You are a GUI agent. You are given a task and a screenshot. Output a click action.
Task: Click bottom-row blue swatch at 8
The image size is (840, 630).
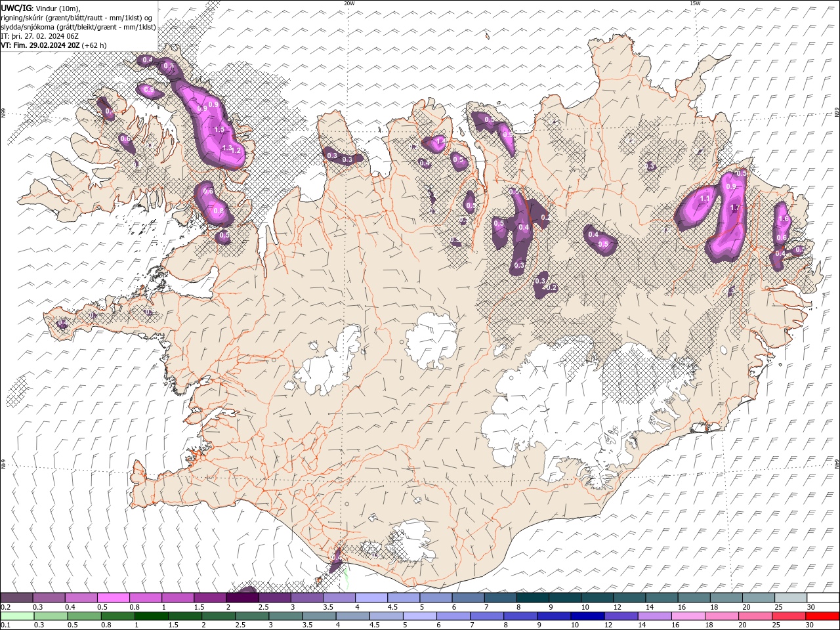coord(520,616)
